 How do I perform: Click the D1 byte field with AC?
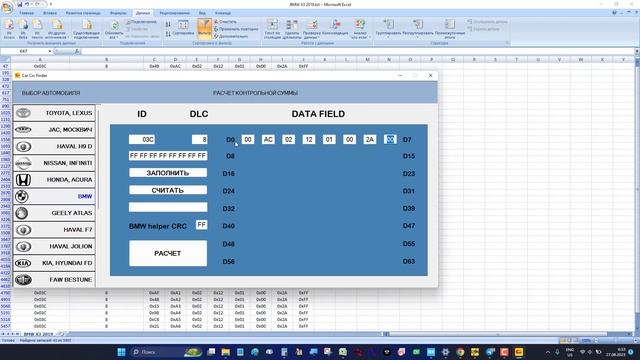click(268, 140)
